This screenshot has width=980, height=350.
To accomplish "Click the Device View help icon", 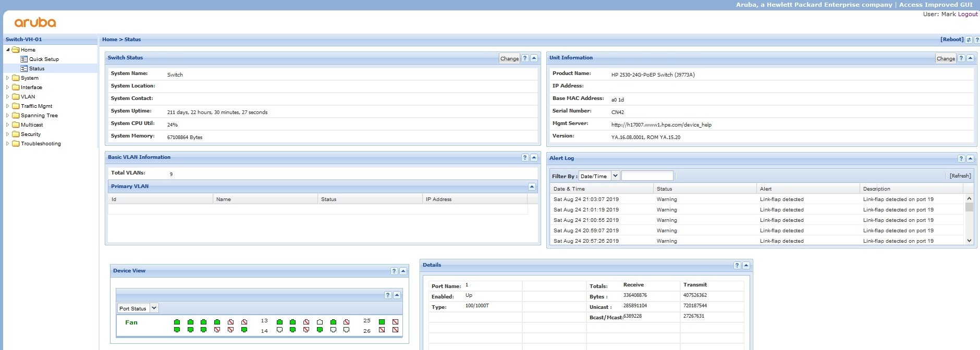I will (394, 271).
